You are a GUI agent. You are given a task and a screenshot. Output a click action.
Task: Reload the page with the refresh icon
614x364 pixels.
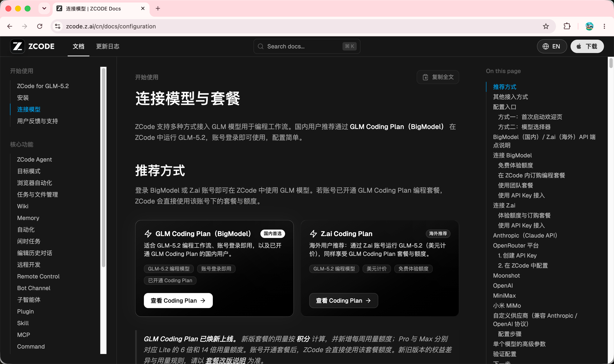click(39, 26)
